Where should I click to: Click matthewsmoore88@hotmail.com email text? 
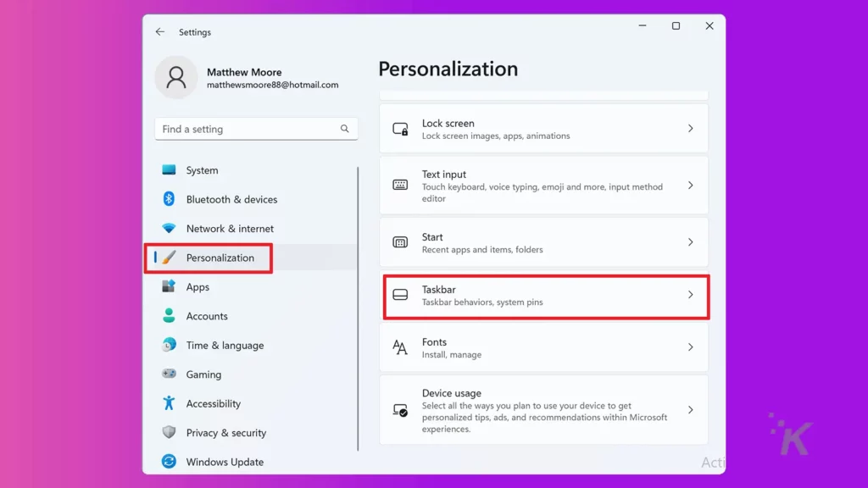point(272,85)
